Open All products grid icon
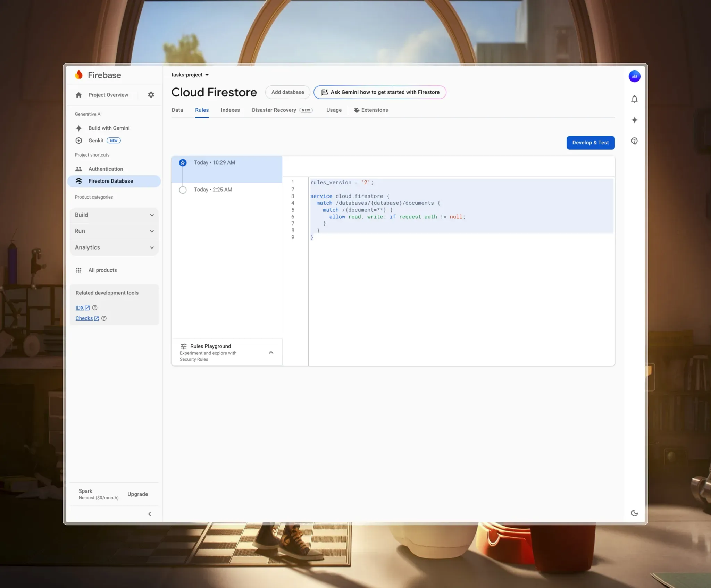 79,270
